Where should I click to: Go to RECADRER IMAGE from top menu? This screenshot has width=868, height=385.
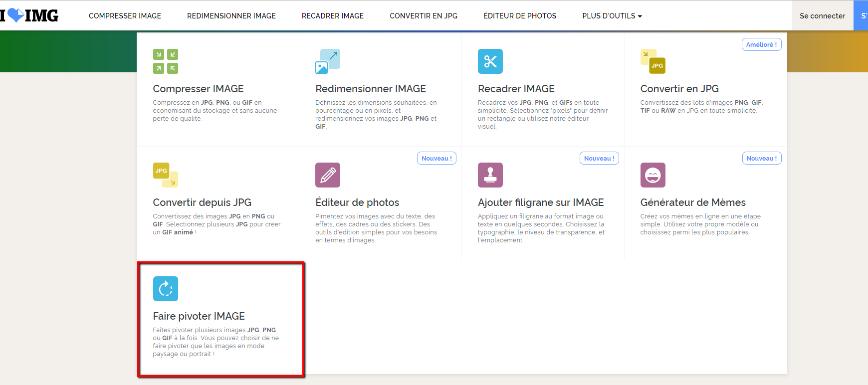(x=333, y=16)
